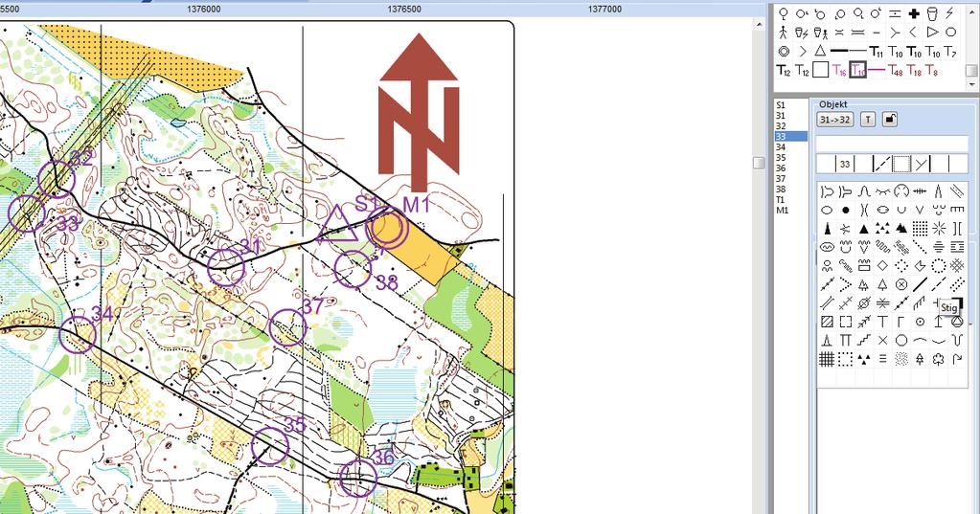Select the thick black line symbol

(839, 51)
